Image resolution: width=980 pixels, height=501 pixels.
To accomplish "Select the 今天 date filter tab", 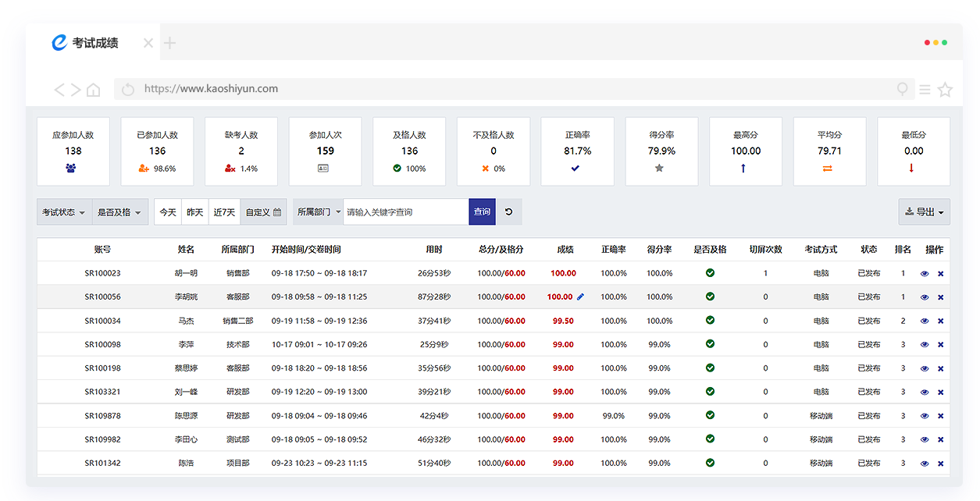I will (x=168, y=212).
